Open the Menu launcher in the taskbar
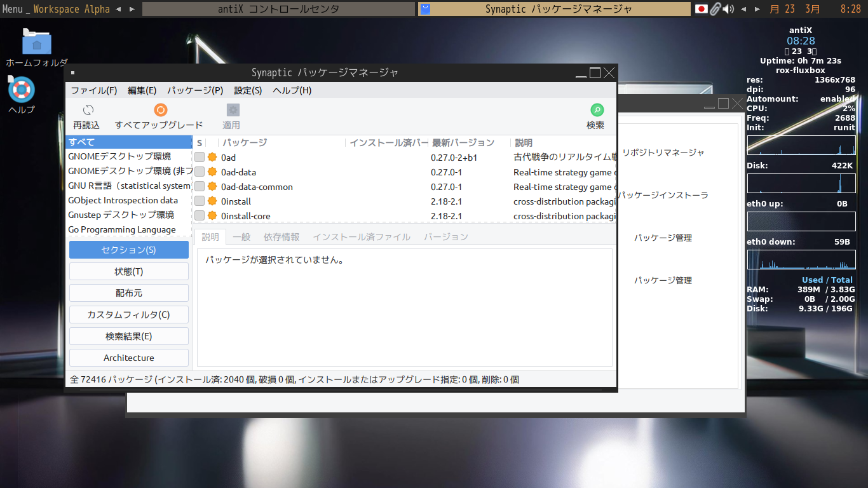Viewport: 868px width, 488px height. tap(12, 9)
